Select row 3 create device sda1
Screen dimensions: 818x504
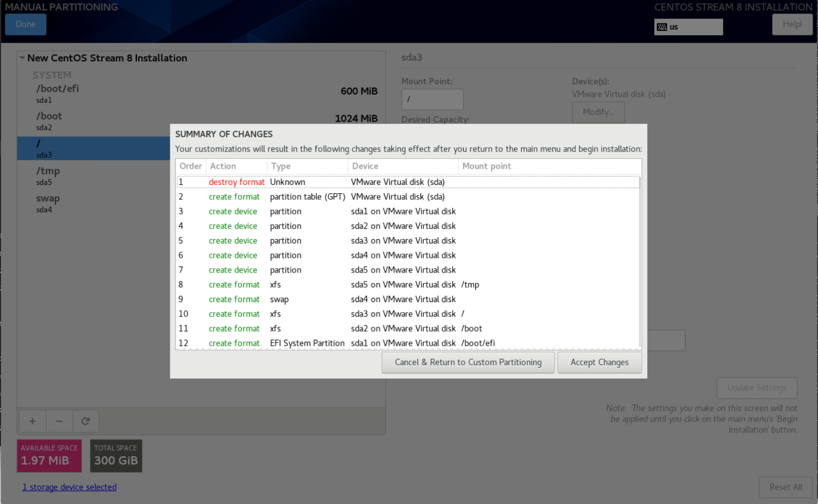[408, 212]
